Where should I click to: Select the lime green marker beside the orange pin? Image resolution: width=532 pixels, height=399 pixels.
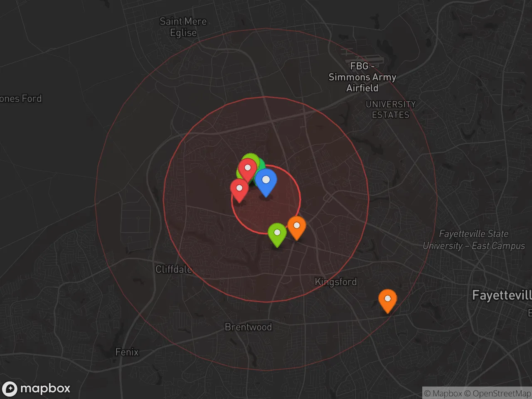click(x=277, y=234)
